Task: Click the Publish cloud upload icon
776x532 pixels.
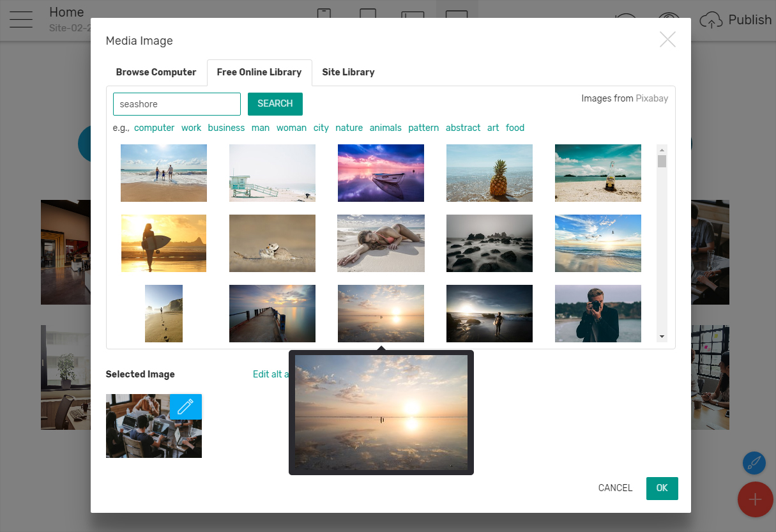Action: [711, 20]
